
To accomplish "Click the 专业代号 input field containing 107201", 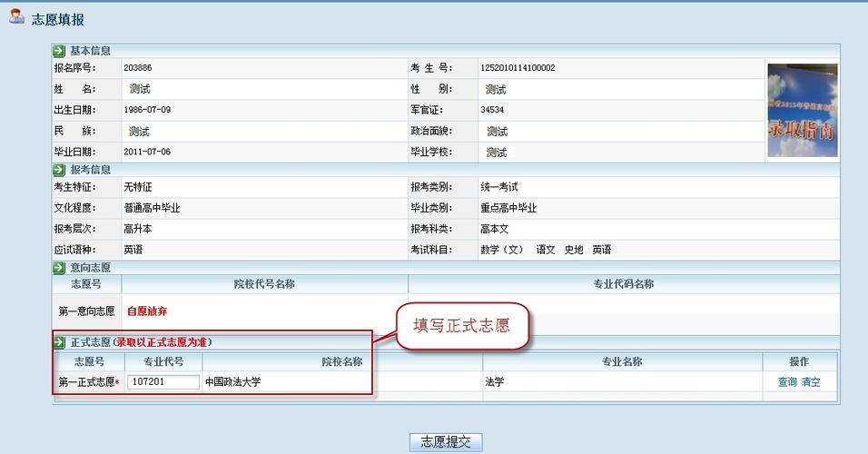I will (x=163, y=381).
